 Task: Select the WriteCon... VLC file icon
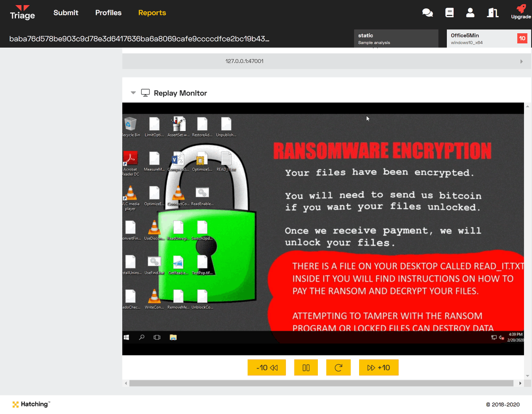(154, 300)
